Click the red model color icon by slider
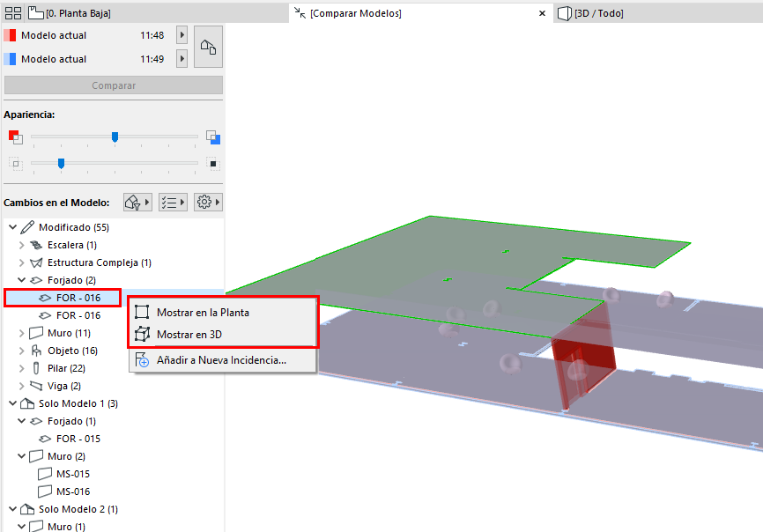 tap(16, 137)
